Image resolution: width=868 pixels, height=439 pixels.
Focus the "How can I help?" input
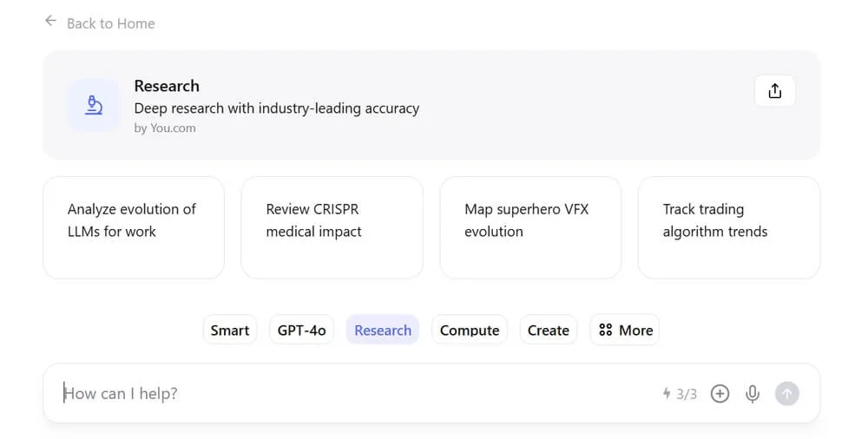point(347,394)
